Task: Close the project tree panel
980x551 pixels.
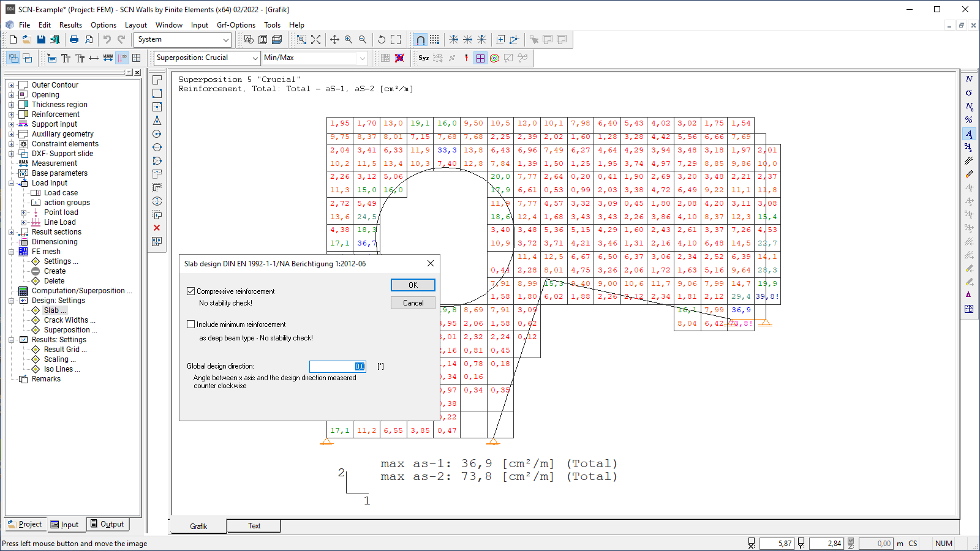Action: point(137,72)
